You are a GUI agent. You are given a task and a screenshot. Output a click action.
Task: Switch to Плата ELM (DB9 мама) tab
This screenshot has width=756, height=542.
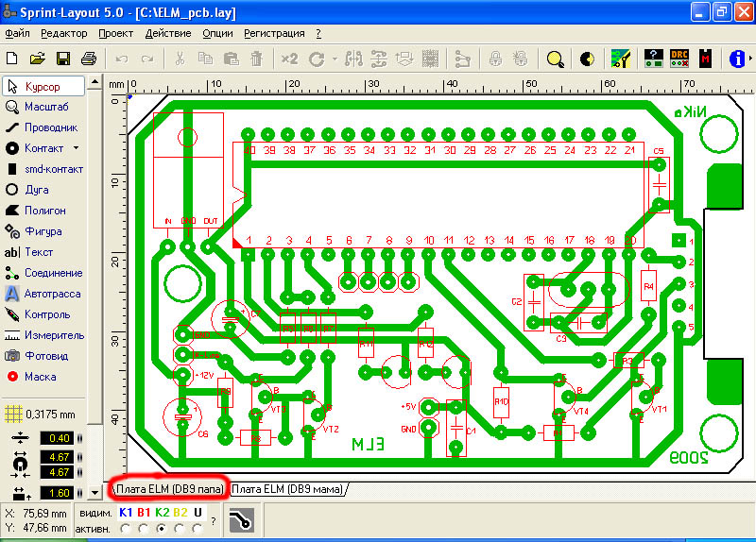click(x=287, y=489)
